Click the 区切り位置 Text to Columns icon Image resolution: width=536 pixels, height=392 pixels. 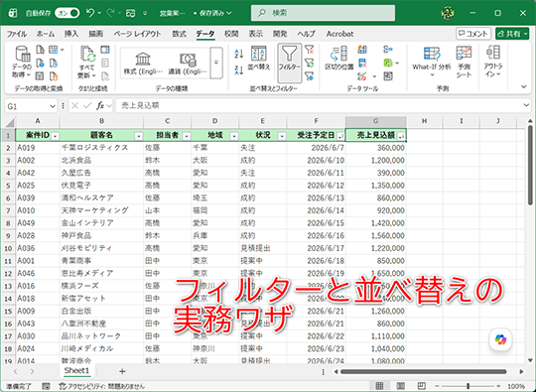(339, 59)
